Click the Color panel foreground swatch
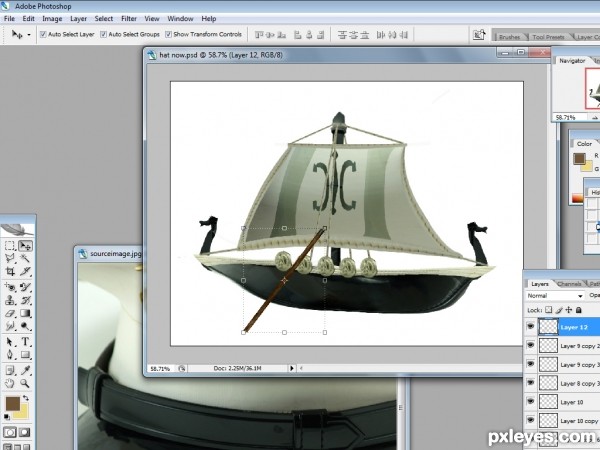The width and height of the screenshot is (600, 450). pos(579,158)
